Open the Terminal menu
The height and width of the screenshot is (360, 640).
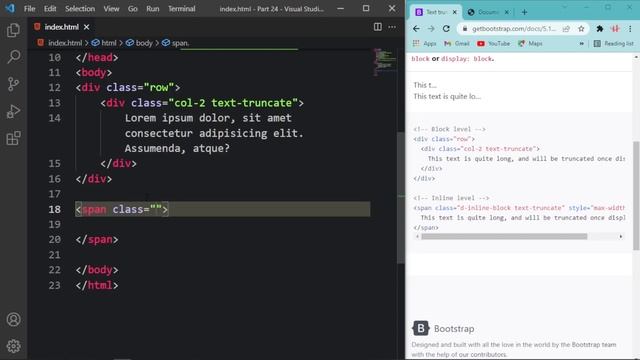pyautogui.click(x=182, y=9)
